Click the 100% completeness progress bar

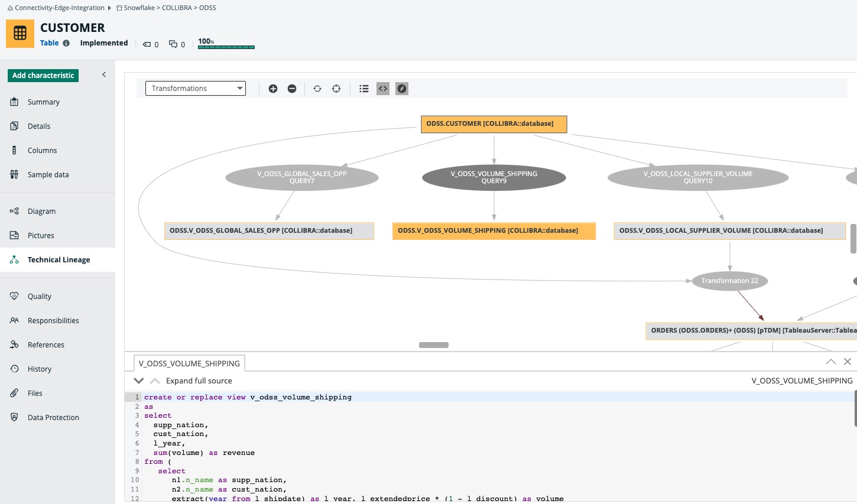226,46
